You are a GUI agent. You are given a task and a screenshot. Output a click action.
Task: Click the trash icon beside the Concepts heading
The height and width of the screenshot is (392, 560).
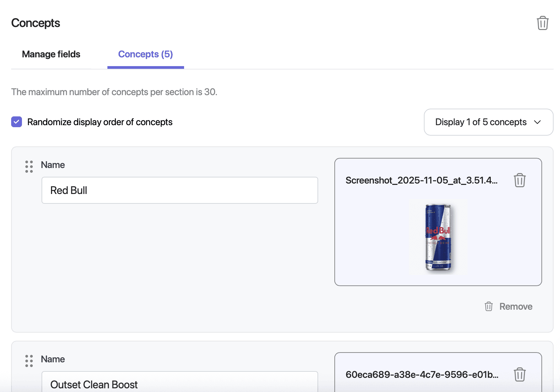coord(543,23)
